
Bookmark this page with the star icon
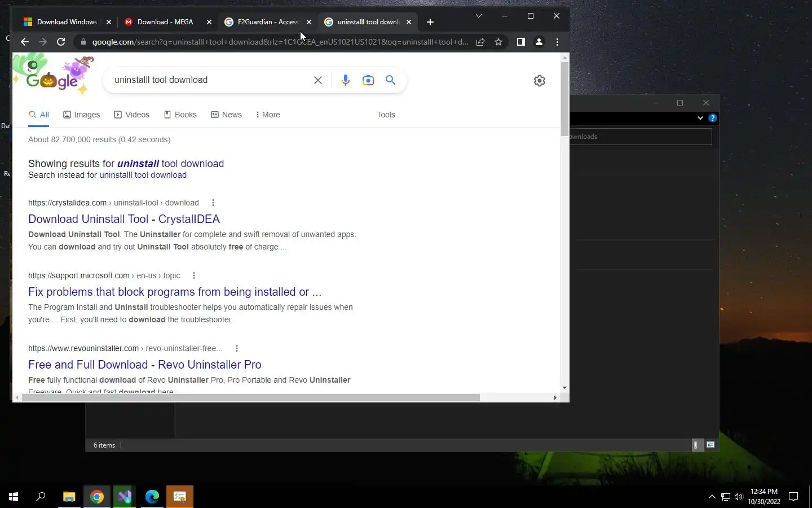pos(498,42)
